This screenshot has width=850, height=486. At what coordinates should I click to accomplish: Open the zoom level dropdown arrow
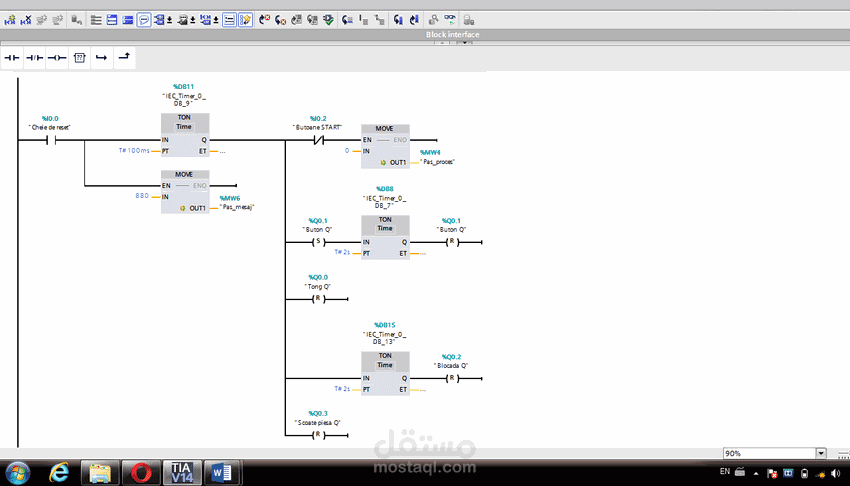point(821,453)
